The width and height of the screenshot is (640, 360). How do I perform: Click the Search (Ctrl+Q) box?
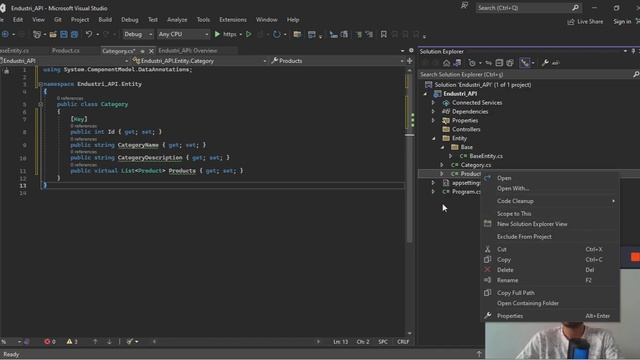click(528, 8)
